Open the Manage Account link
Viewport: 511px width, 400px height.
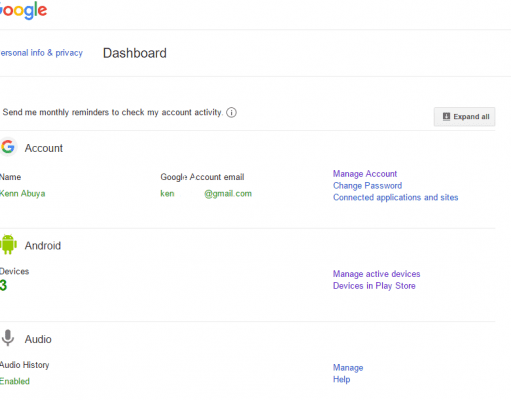[x=365, y=174]
